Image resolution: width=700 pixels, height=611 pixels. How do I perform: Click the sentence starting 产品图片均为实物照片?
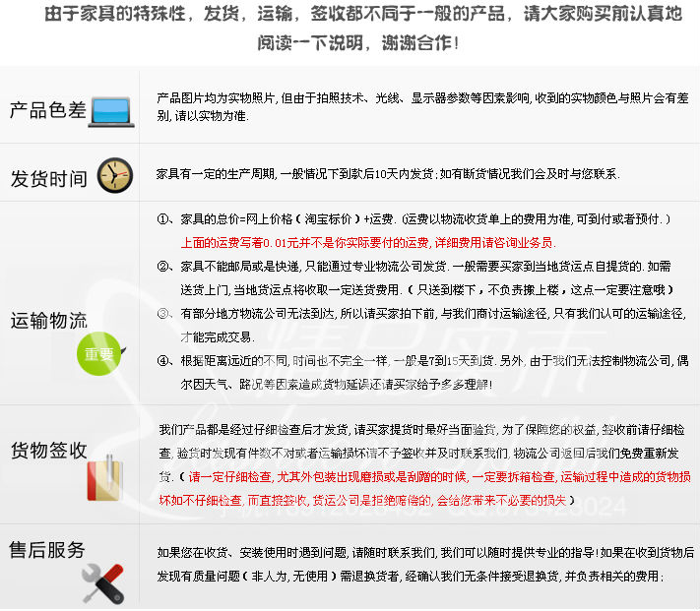click(x=422, y=98)
